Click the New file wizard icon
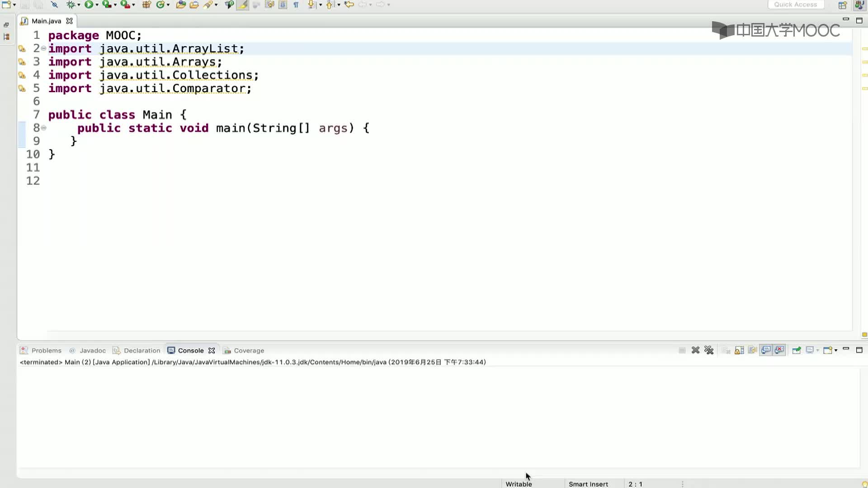Screen dimensions: 868x488 coord(6,5)
